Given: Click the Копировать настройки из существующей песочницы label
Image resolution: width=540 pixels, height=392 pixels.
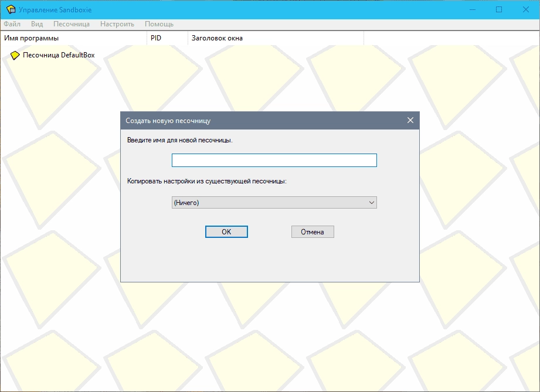Looking at the screenshot, I should click(206, 181).
